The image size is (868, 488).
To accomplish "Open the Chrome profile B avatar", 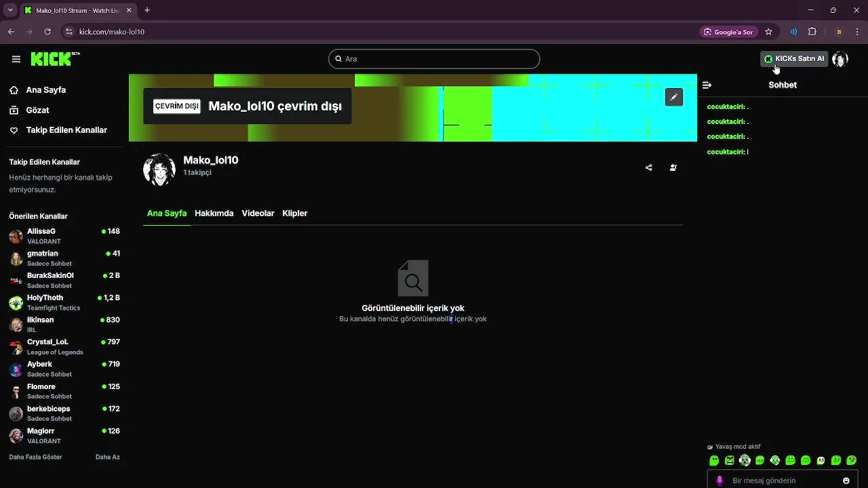I will click(839, 32).
